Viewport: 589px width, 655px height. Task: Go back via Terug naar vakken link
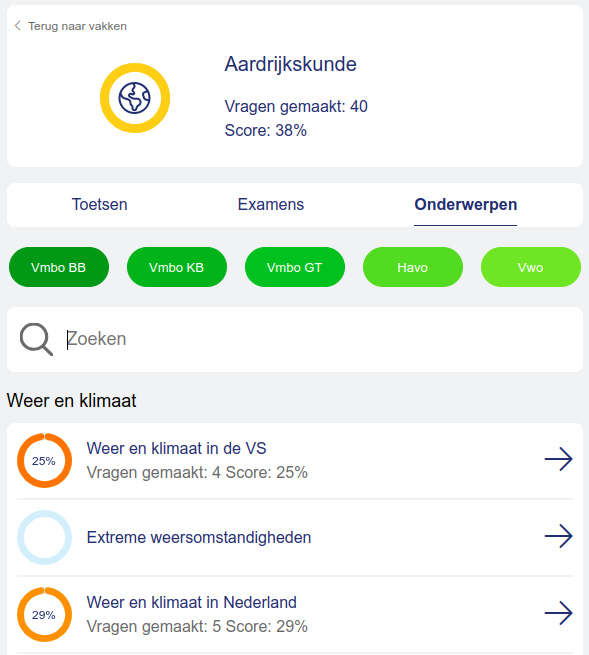pos(77,26)
